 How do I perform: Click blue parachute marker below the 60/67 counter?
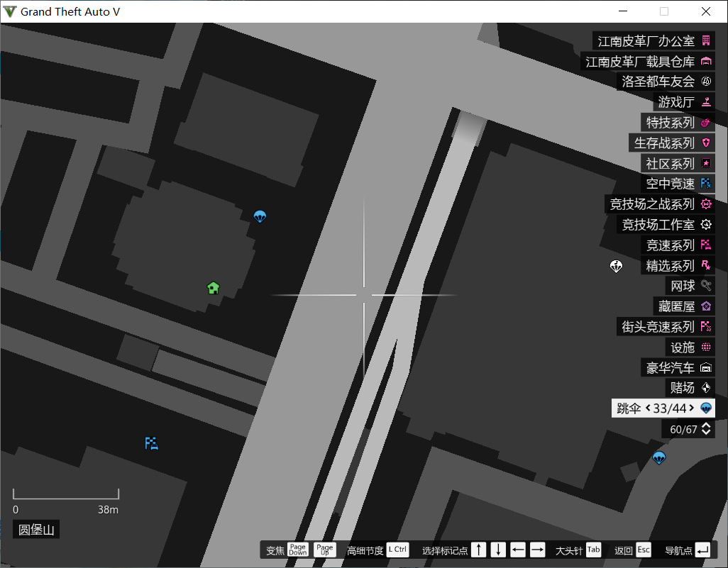pyautogui.click(x=659, y=458)
